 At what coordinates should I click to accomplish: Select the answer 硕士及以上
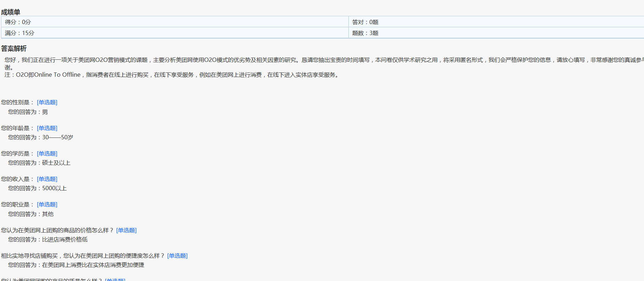click(56, 163)
